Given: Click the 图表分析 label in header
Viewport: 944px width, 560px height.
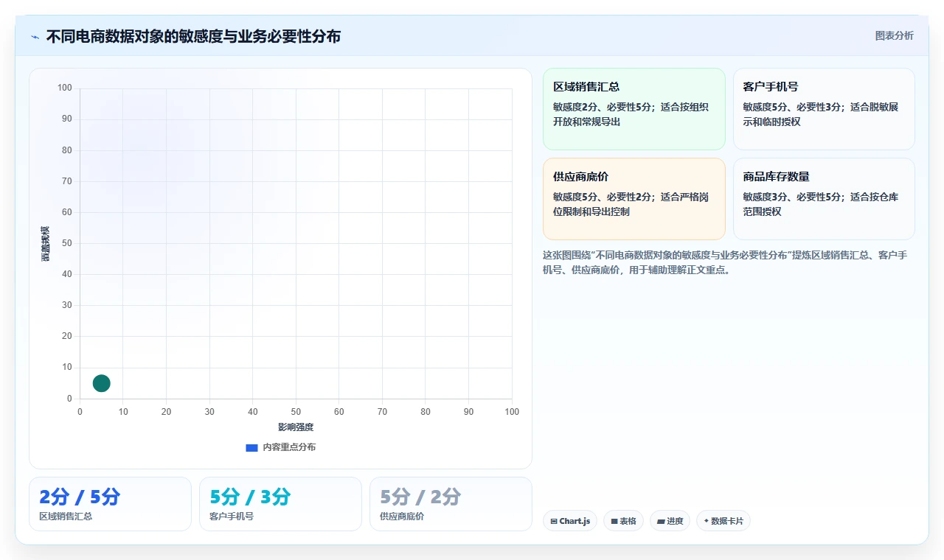Looking at the screenshot, I should (894, 35).
